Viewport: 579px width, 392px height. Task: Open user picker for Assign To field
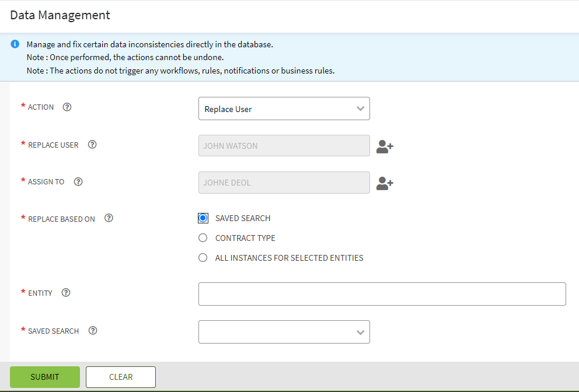(x=385, y=183)
